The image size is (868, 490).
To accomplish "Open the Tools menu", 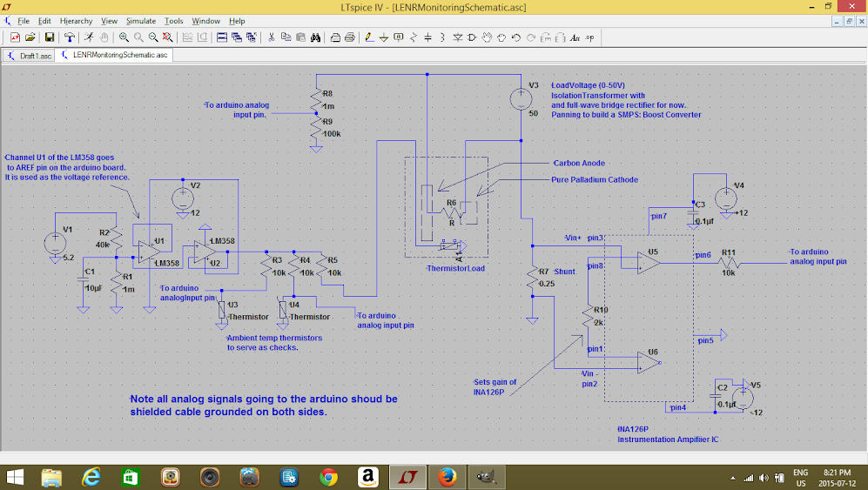I will click(173, 21).
